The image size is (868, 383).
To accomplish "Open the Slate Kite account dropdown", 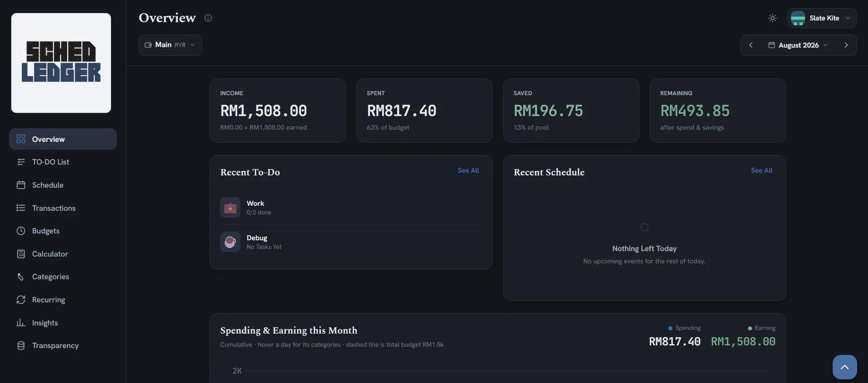I will click(x=822, y=18).
